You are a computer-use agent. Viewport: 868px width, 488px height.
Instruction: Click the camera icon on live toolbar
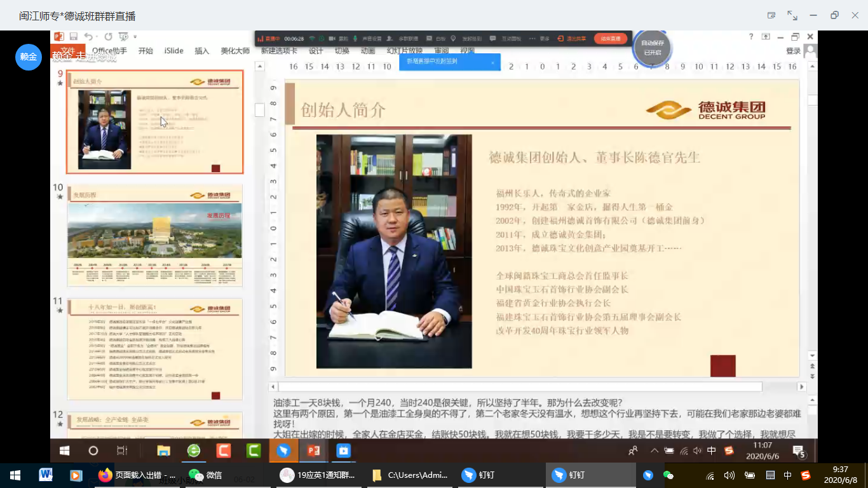pyautogui.click(x=331, y=39)
